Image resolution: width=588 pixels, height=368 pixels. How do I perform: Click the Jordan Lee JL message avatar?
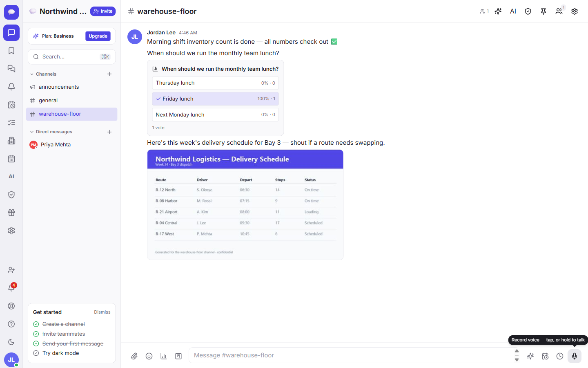pos(135,37)
